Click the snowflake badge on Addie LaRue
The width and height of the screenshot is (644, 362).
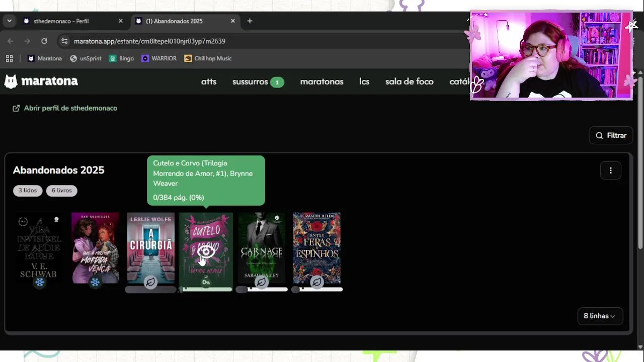40,283
